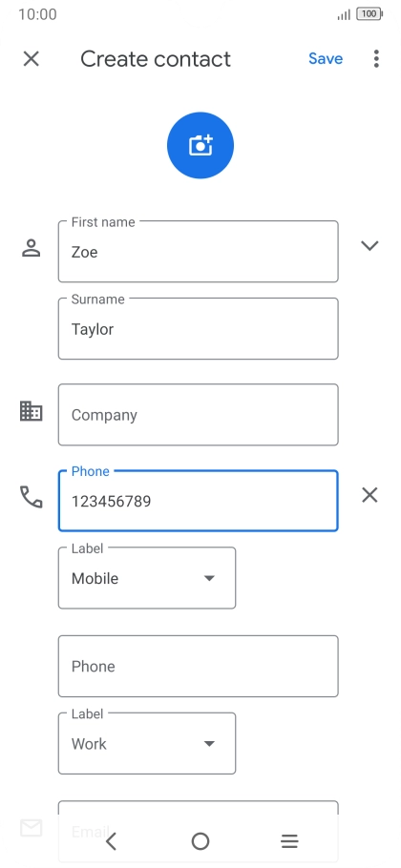Tap the company building icon
401x868 pixels.
(x=31, y=411)
